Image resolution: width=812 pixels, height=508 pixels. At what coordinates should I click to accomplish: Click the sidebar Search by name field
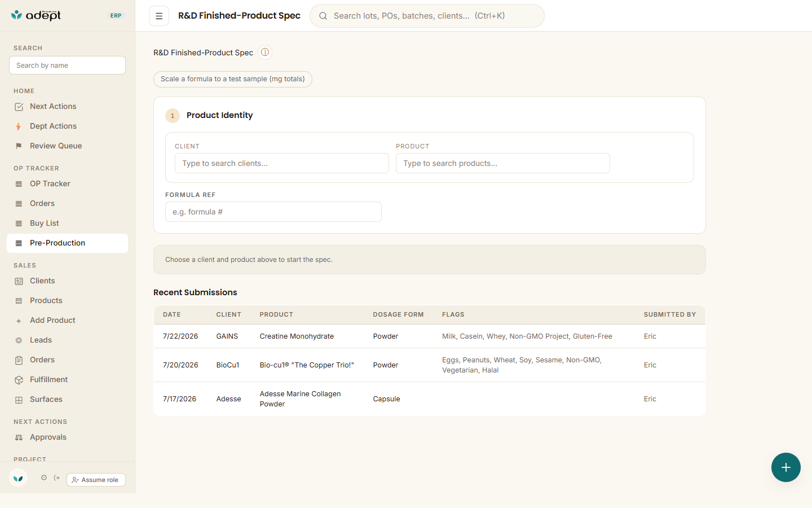tap(67, 65)
